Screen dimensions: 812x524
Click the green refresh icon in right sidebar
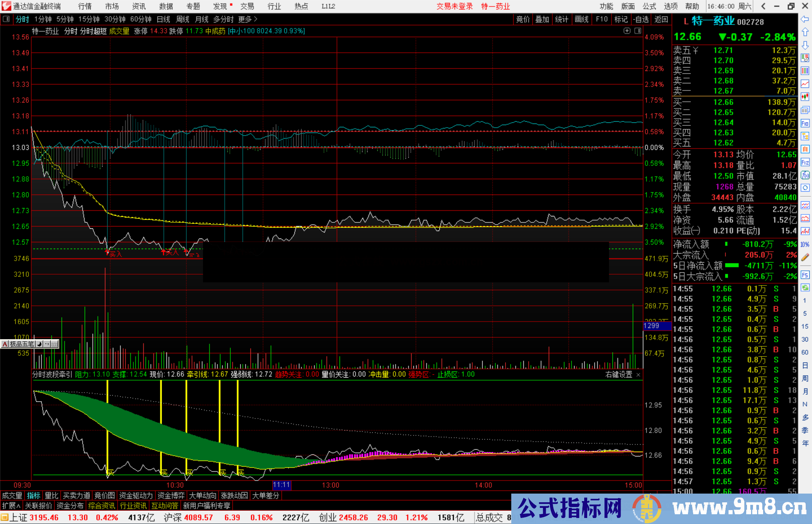pos(804,288)
